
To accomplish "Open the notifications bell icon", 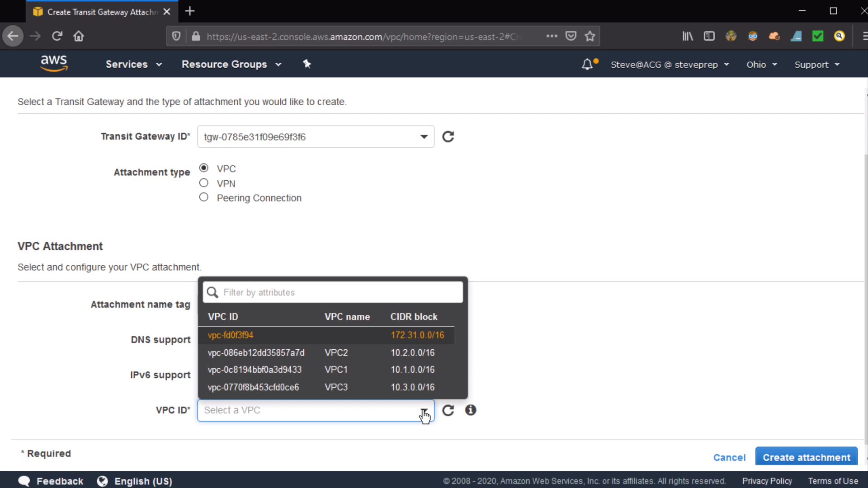I will pyautogui.click(x=587, y=65).
